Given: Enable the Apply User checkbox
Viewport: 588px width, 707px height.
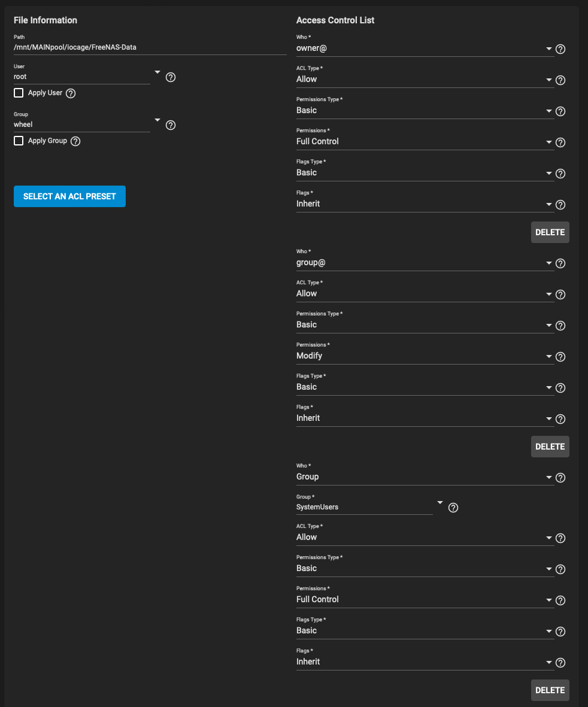Looking at the screenshot, I should point(19,93).
